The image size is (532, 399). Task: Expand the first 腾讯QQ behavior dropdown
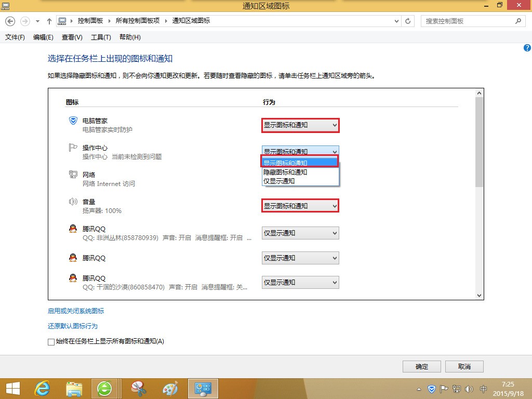[300, 233]
